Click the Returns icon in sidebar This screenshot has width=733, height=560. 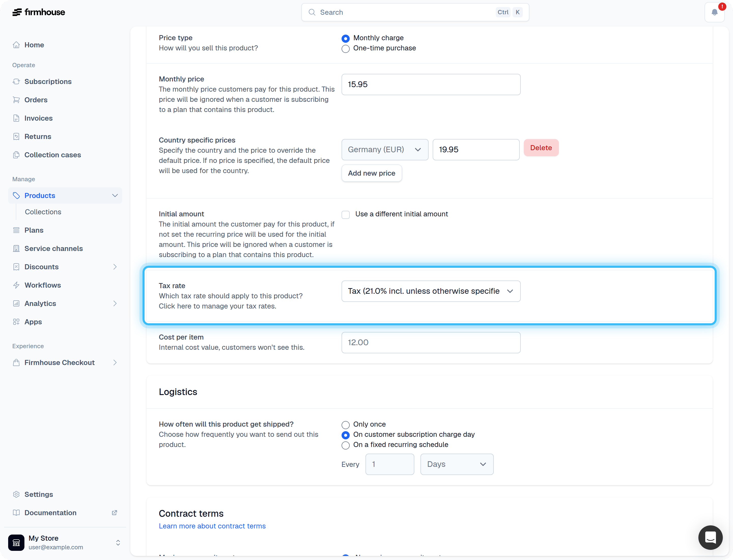(16, 136)
